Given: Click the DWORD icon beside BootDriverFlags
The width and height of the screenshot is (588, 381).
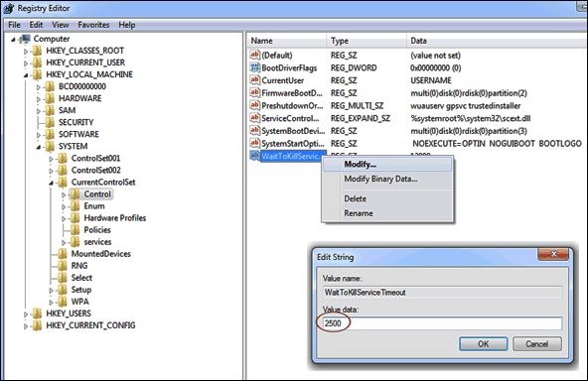Looking at the screenshot, I should click(255, 67).
